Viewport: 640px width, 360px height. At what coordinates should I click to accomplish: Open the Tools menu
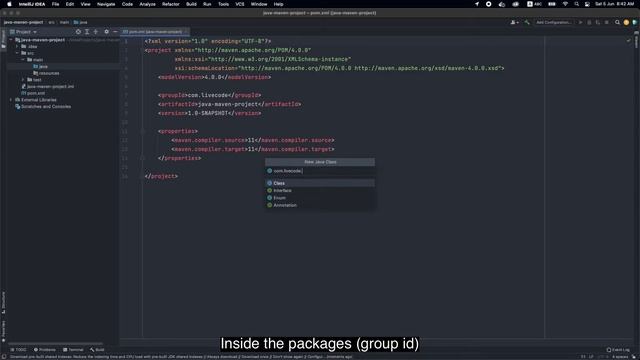pos(223,4)
